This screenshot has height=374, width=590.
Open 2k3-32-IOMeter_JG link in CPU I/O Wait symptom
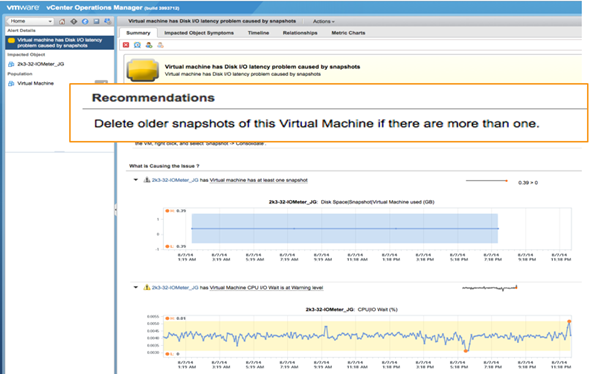(175, 288)
